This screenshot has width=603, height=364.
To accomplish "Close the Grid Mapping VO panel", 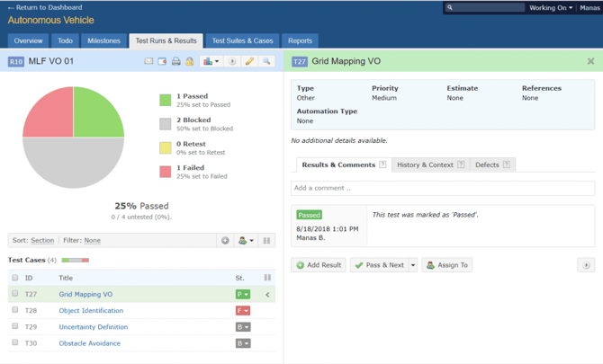I will point(590,61).
